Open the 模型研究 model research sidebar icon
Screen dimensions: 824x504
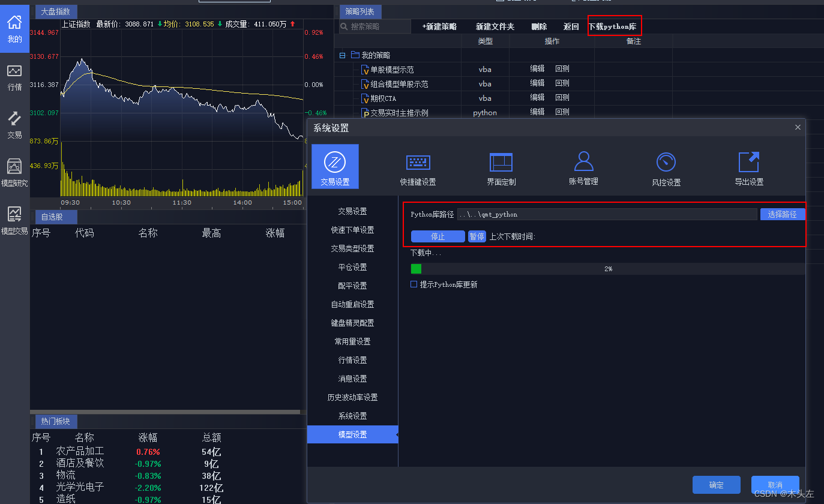pos(14,172)
